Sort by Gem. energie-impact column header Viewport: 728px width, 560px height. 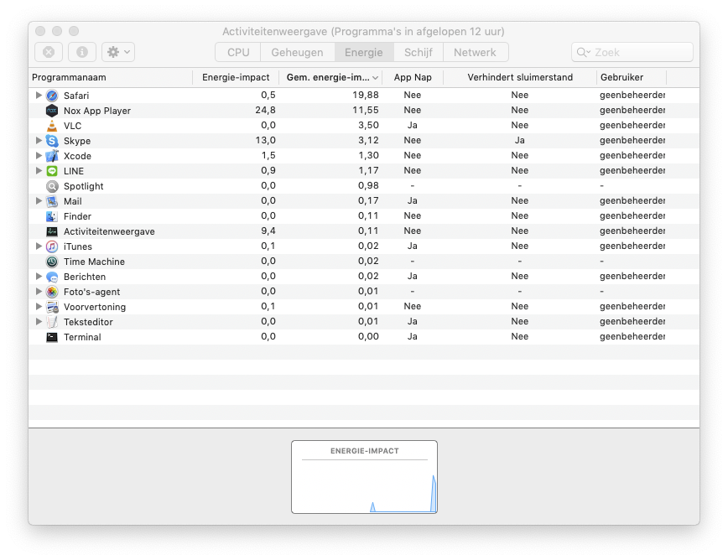330,77
